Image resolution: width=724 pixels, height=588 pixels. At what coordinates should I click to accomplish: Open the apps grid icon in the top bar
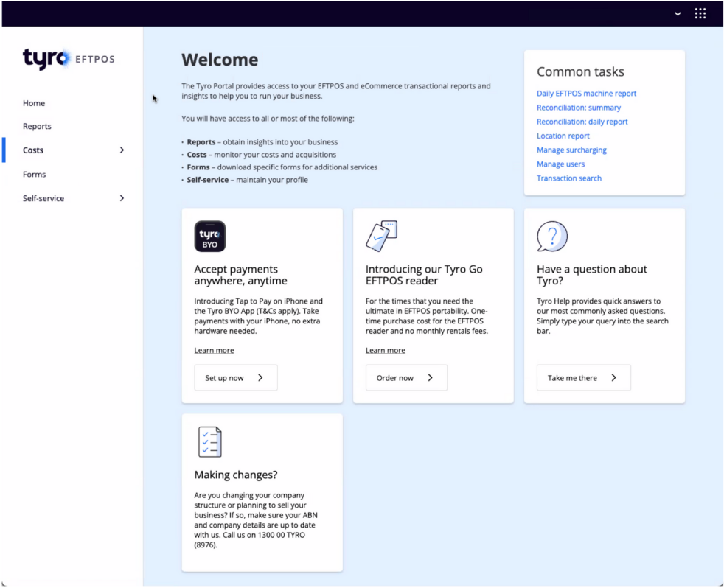[700, 13]
